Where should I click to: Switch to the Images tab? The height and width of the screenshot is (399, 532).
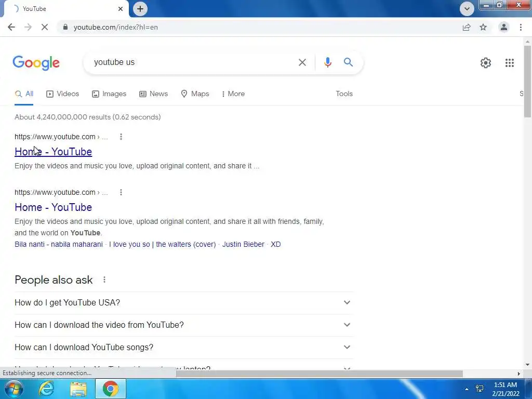pos(109,94)
